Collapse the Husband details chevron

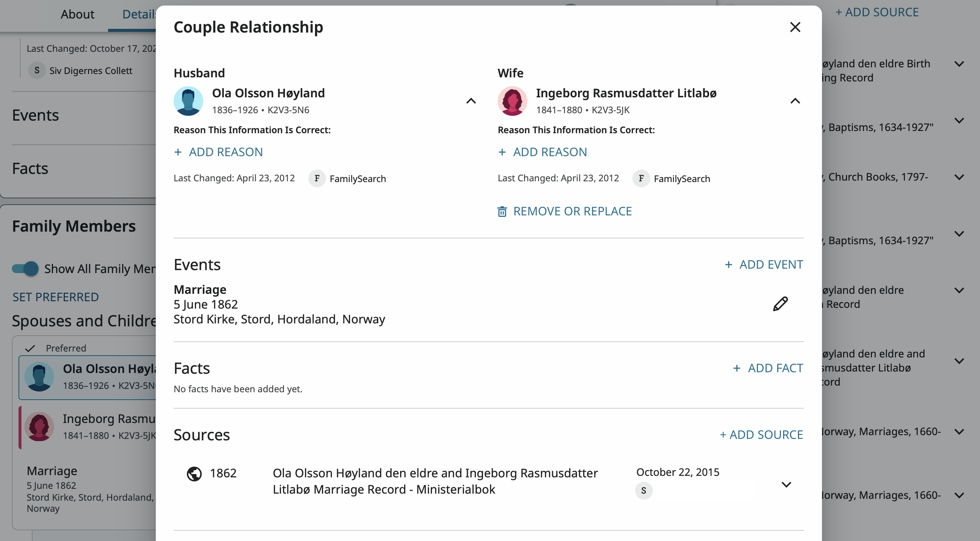471,101
